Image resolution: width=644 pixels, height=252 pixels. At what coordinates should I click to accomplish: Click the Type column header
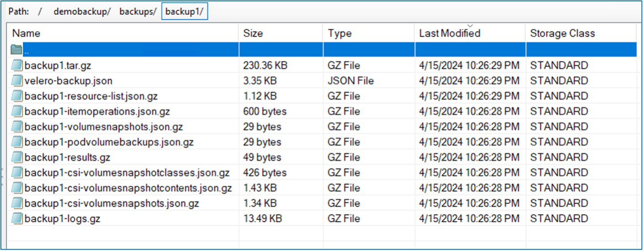pyautogui.click(x=339, y=33)
